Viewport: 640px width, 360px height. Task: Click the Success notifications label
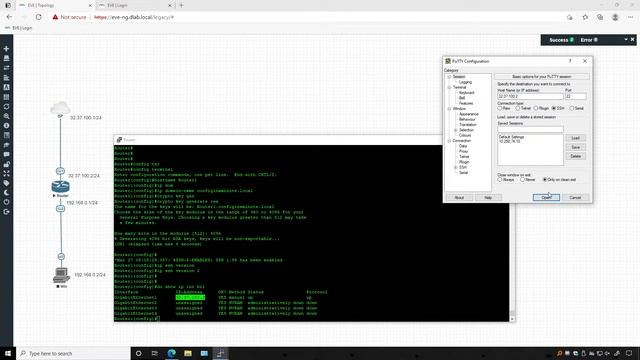[558, 40]
